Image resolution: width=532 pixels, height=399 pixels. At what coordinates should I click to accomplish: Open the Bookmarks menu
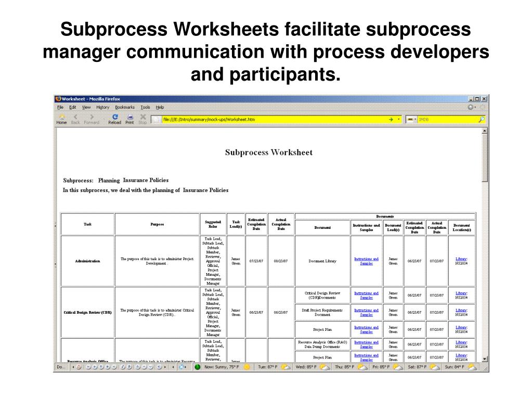point(125,107)
